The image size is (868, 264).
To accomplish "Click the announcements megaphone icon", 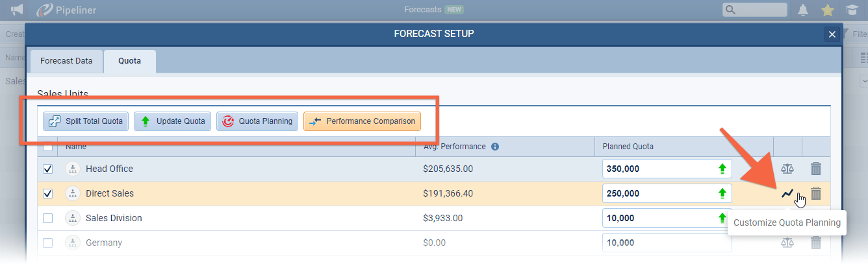I will point(18,10).
